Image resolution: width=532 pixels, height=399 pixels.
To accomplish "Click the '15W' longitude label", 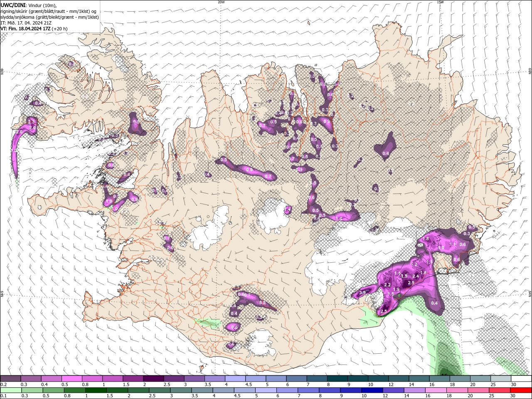I will 441,2.
